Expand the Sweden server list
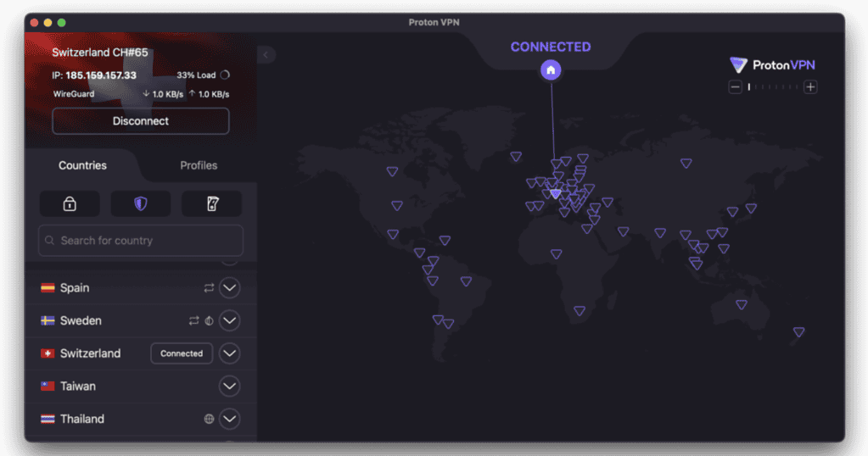The width and height of the screenshot is (868, 456). click(229, 321)
